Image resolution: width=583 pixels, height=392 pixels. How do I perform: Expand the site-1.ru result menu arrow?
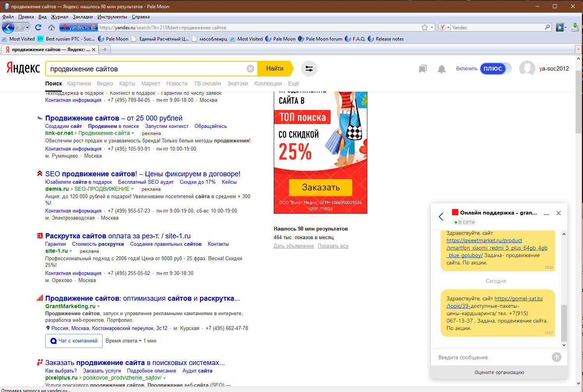point(71,251)
